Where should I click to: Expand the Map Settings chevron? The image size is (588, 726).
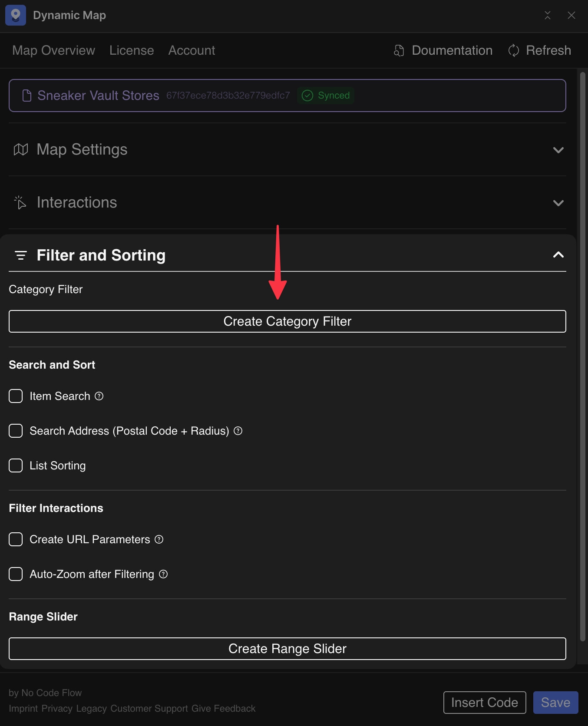coord(558,150)
